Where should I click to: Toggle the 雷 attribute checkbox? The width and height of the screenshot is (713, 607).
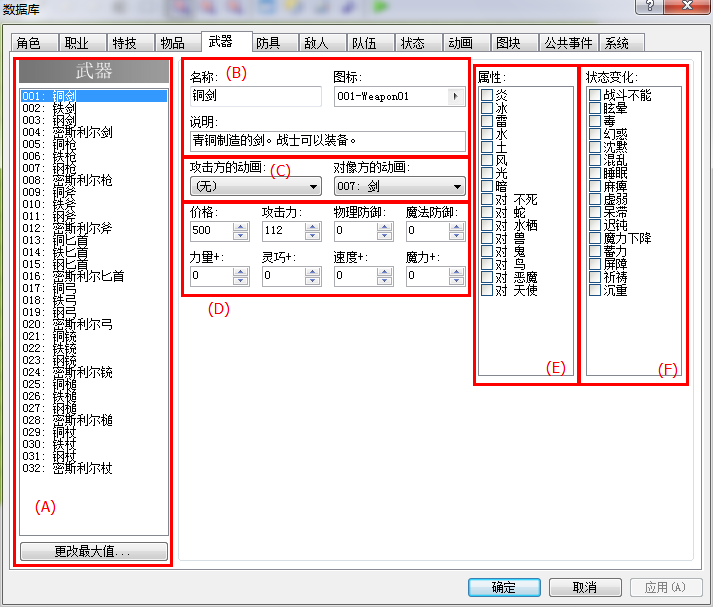pos(487,121)
